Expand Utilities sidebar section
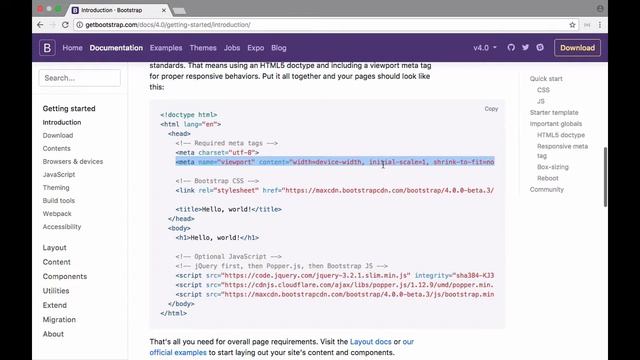This screenshot has height=360, width=640. (56, 291)
